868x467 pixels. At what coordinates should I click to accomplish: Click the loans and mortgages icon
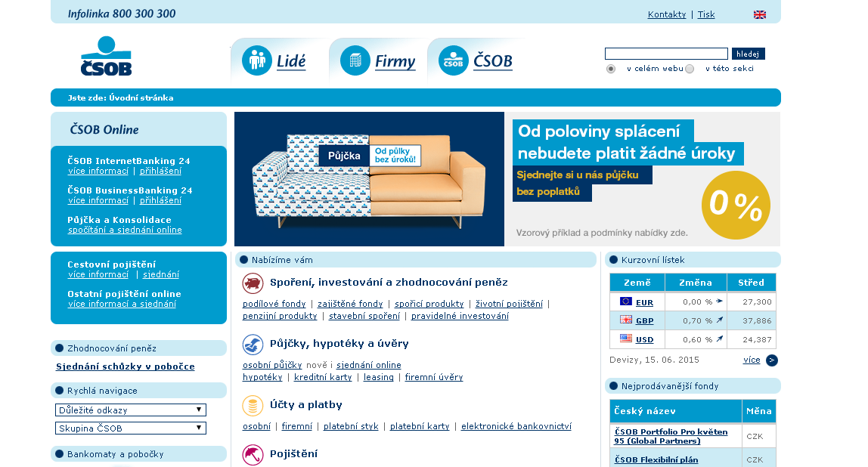pyautogui.click(x=253, y=345)
